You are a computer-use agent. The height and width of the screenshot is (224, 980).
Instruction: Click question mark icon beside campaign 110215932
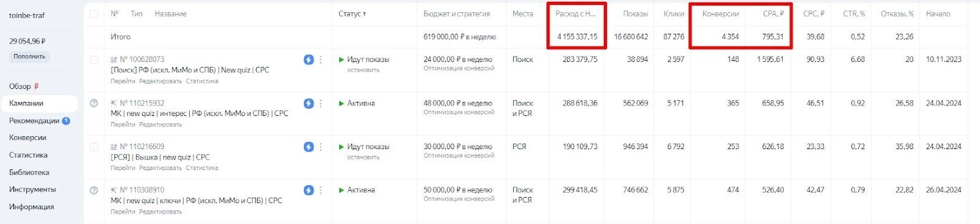94,104
